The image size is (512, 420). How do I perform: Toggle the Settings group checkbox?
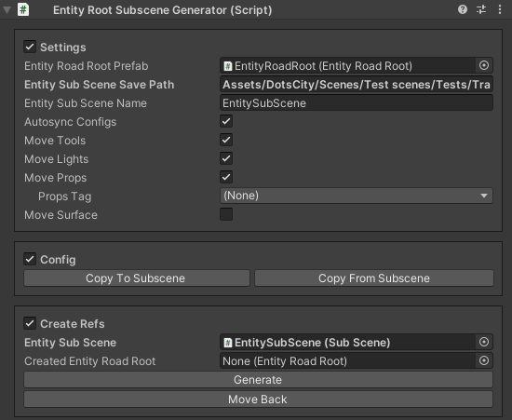[x=30, y=47]
